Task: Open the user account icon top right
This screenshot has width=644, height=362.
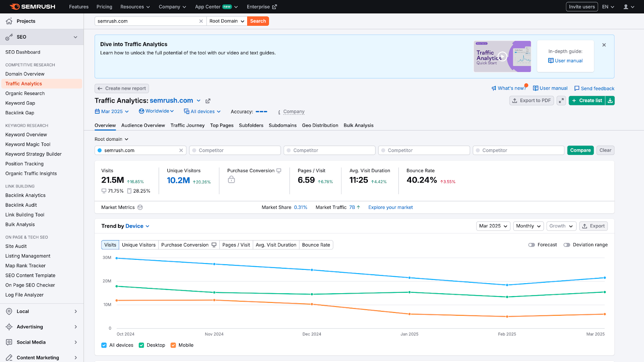Action: pyautogui.click(x=626, y=6)
